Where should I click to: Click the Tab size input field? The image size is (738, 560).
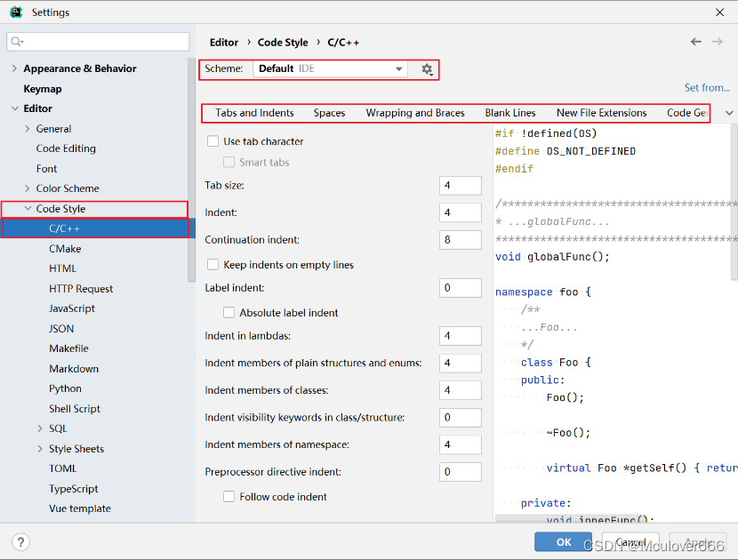coord(461,186)
